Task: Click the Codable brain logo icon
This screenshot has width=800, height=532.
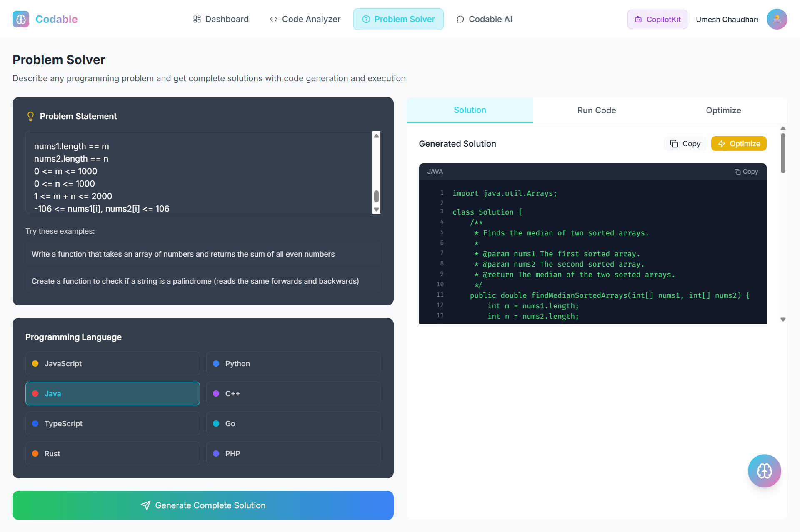Action: click(21, 19)
